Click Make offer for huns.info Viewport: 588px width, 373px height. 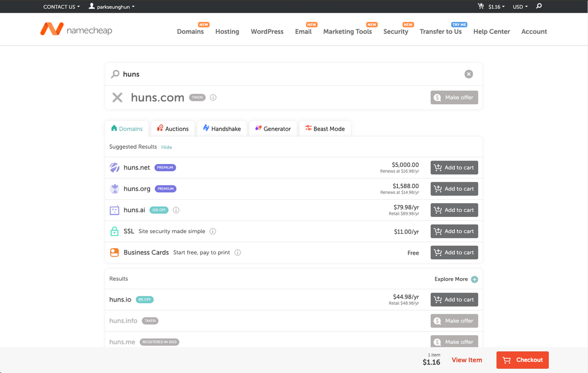click(x=454, y=321)
